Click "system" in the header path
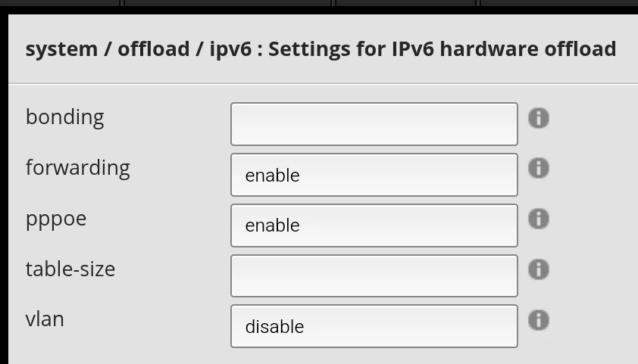This screenshot has width=638, height=364. [61, 50]
